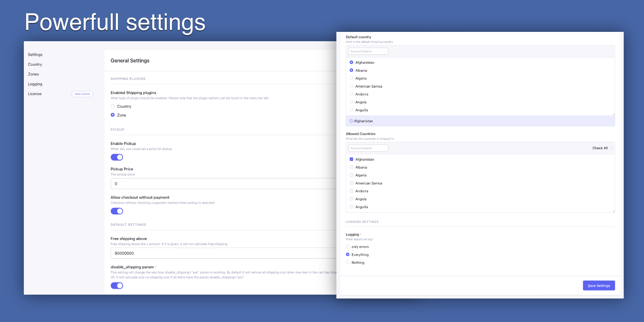This screenshot has width=644, height=322.
Task: Uncheck Afghanistan in Allowed Countries
Action: (351, 159)
